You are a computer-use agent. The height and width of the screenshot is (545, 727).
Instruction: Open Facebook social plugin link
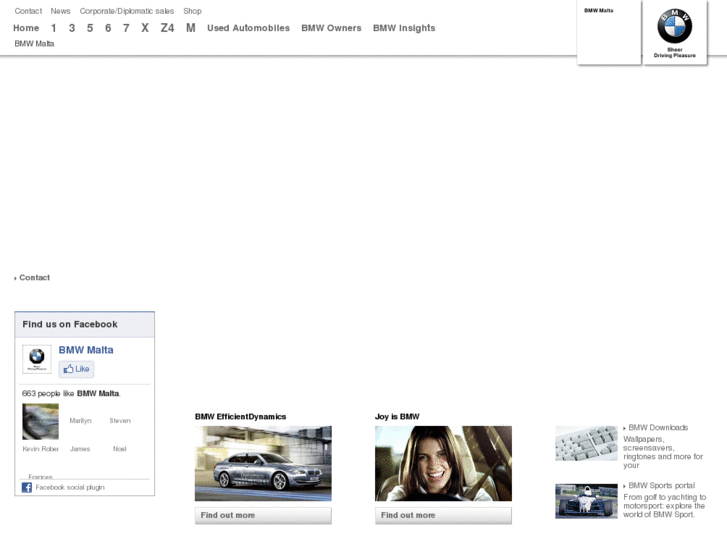pyautogui.click(x=70, y=487)
